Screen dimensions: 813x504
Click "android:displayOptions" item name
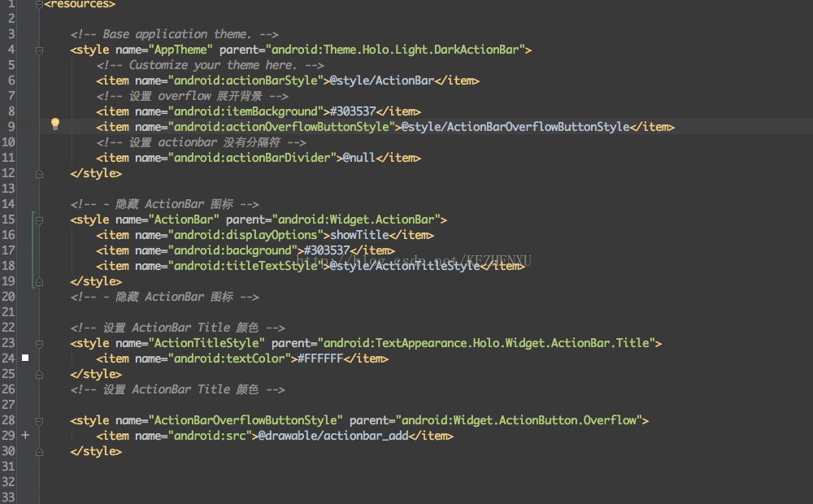(x=246, y=235)
